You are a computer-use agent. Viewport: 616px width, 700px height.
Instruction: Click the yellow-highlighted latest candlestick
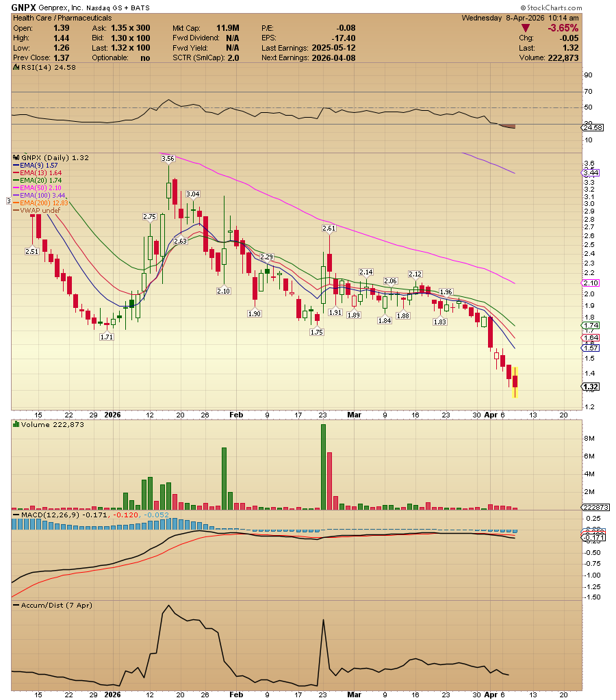515,382
